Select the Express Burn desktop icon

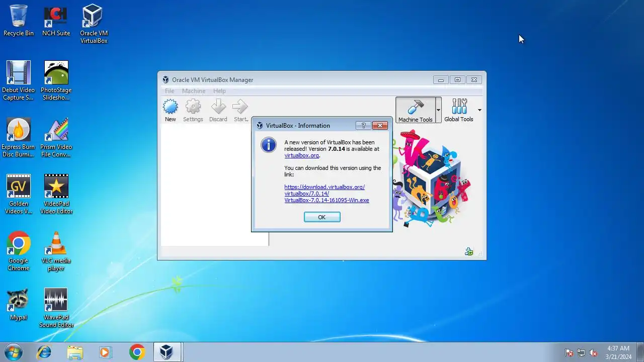(19, 138)
